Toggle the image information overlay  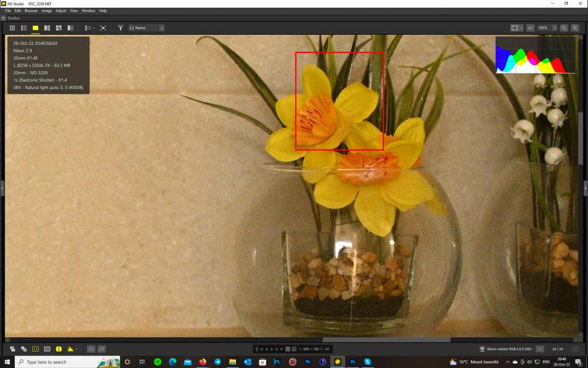[58, 349]
